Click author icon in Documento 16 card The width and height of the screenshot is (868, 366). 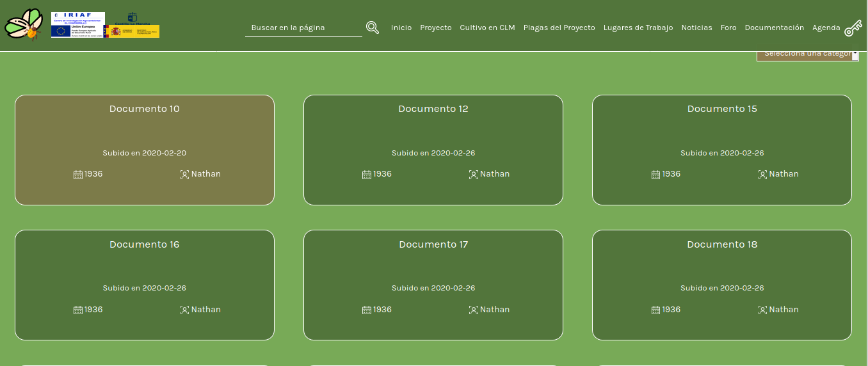pos(184,310)
